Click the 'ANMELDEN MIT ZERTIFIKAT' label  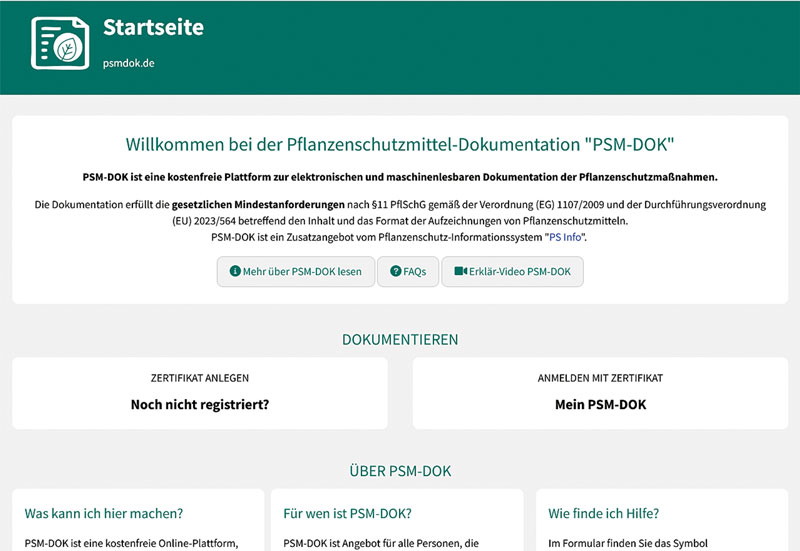(x=600, y=379)
